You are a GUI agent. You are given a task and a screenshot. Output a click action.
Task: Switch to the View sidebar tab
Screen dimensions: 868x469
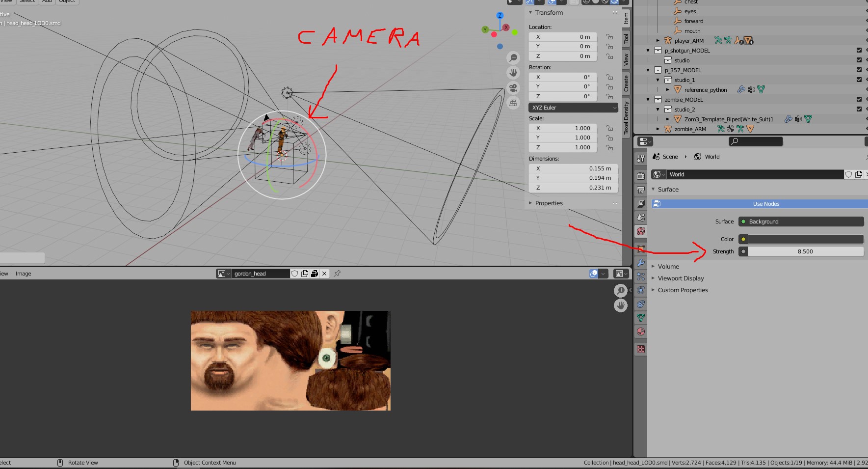[626, 60]
